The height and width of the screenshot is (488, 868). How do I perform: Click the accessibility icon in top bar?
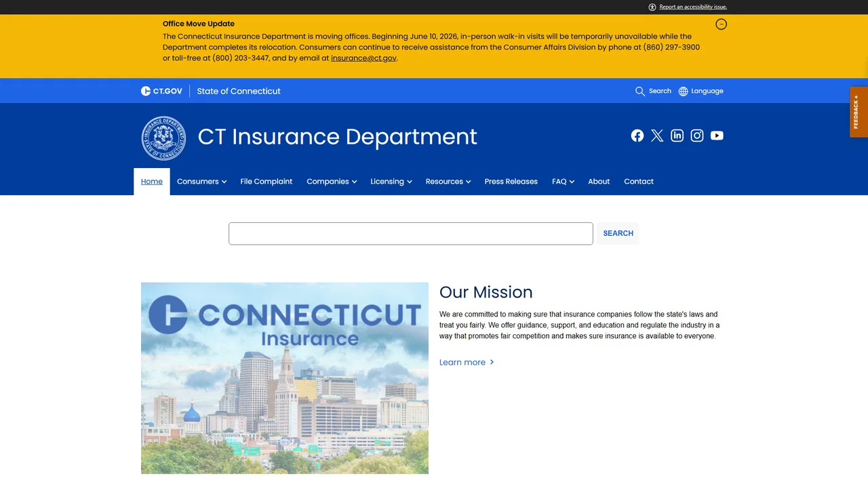652,7
